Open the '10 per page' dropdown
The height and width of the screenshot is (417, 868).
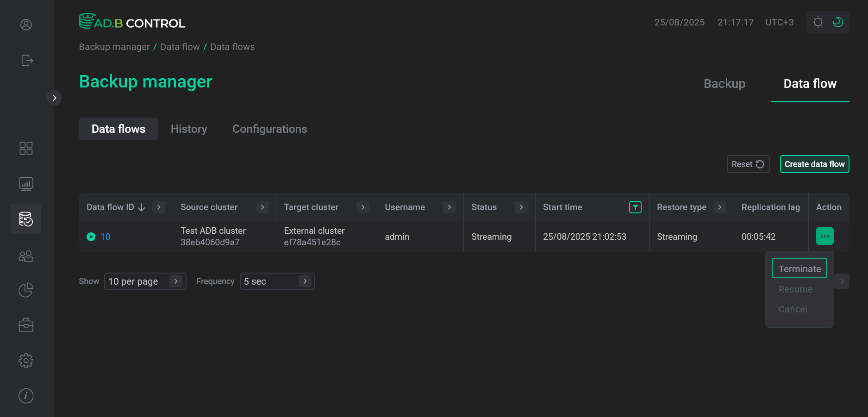point(145,281)
